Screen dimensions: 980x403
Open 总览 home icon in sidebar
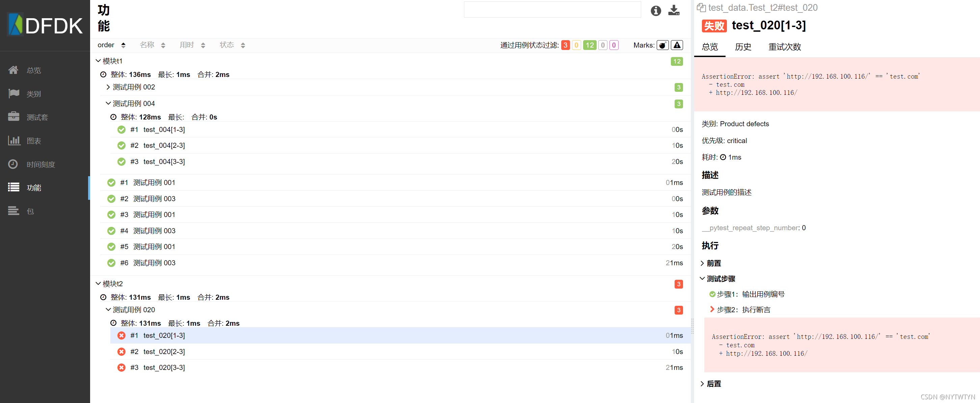pos(13,70)
